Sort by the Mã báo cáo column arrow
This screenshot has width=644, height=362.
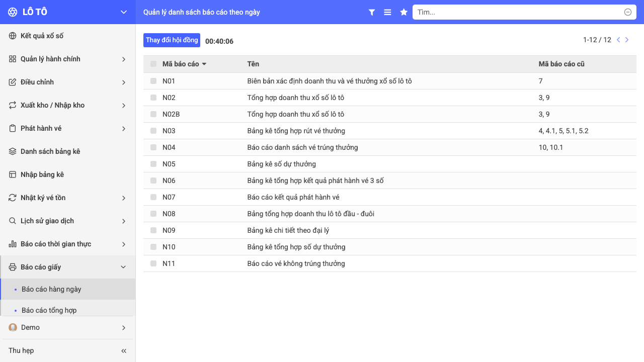(204, 64)
